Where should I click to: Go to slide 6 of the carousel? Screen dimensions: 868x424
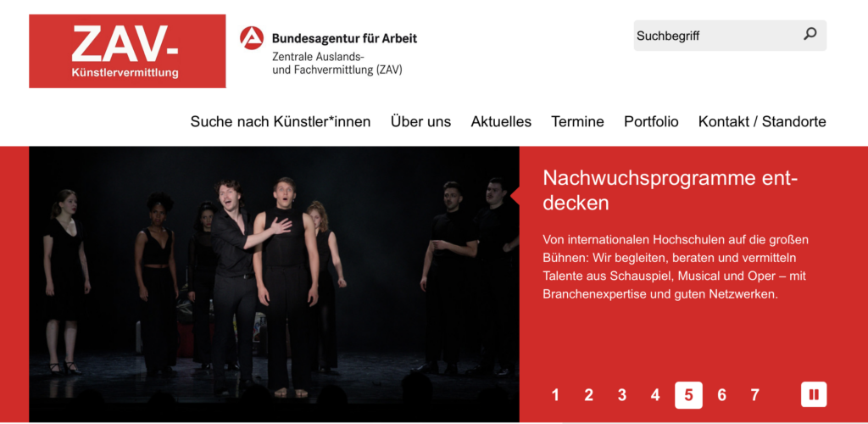[x=722, y=395]
